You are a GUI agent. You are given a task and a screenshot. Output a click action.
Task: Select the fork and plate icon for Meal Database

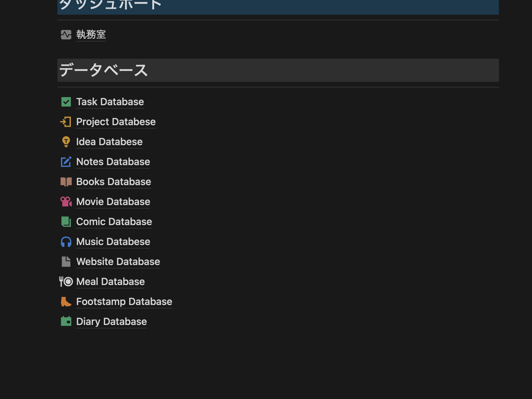click(66, 282)
